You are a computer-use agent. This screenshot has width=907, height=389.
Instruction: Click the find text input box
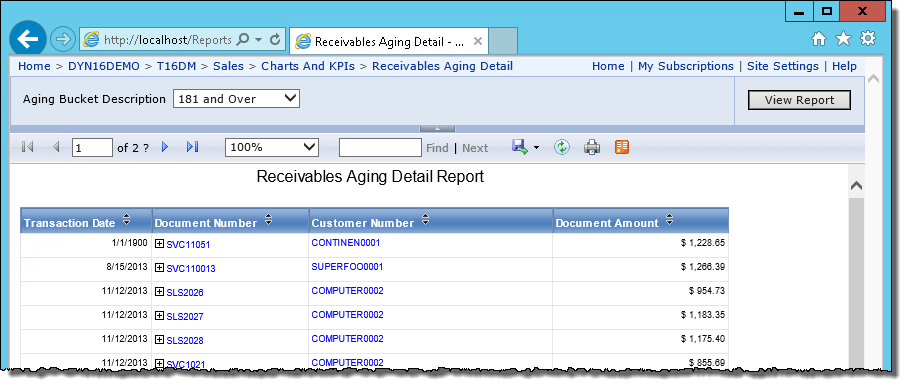pos(380,147)
